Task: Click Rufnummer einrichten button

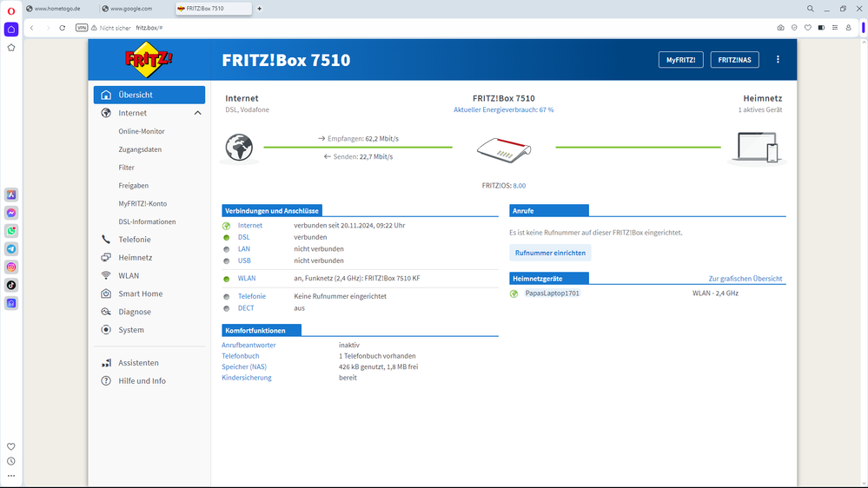Action: click(550, 253)
